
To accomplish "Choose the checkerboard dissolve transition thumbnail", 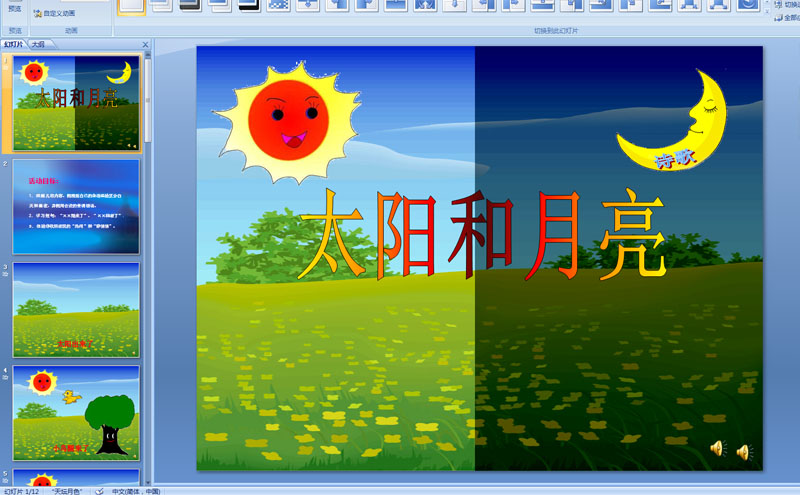I will click(x=279, y=5).
